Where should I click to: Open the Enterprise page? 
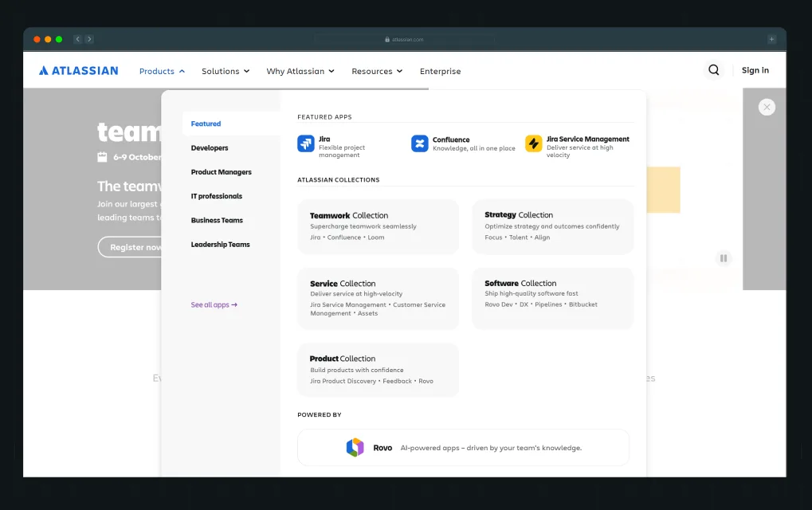pyautogui.click(x=440, y=72)
